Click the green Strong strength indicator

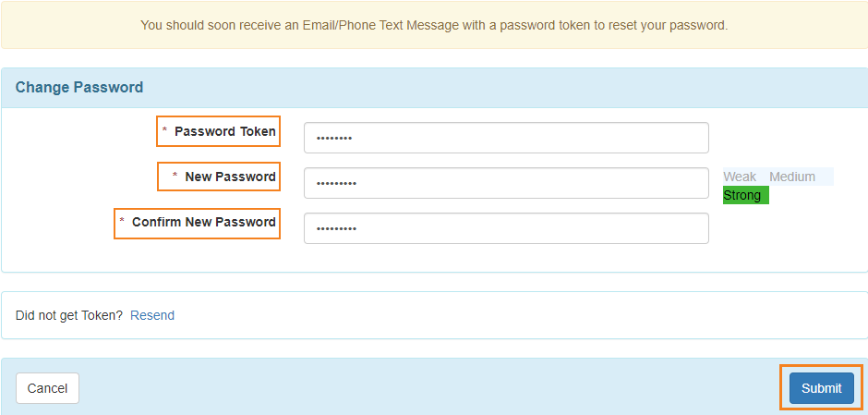coord(746,196)
